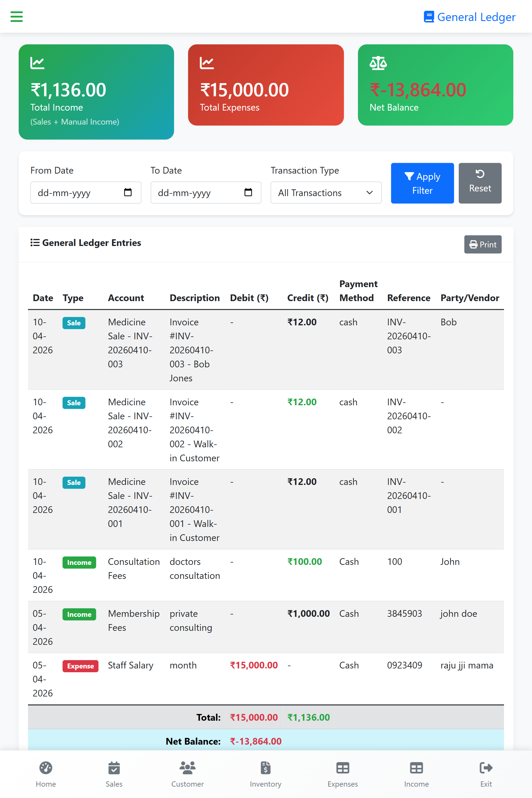Go to the Sales tab label
Screen dimensions: 532x798
(114, 784)
